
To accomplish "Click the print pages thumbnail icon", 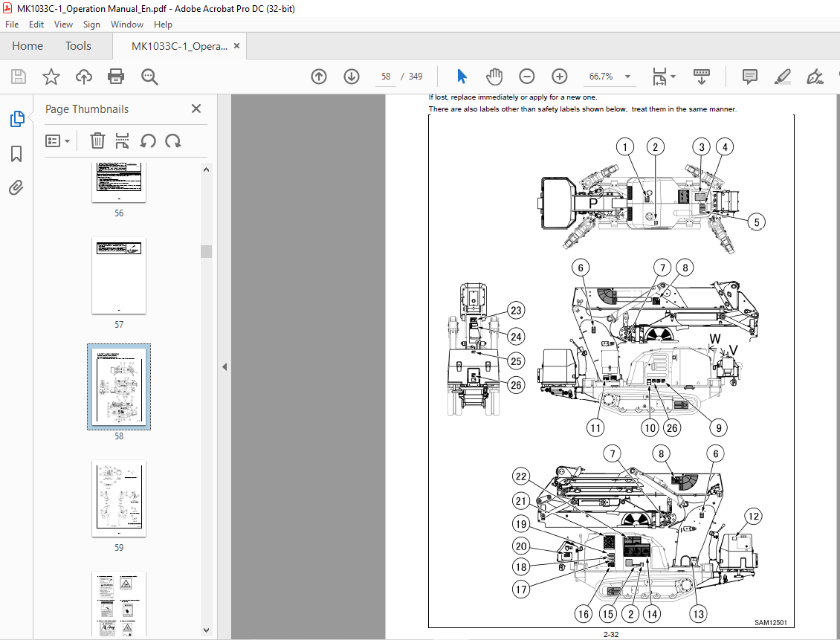I will [122, 140].
